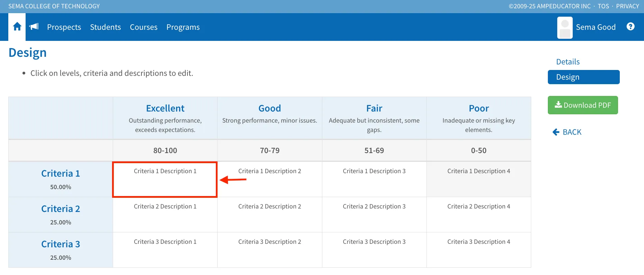
Task: Open the Prospects menu
Action: pyautogui.click(x=64, y=27)
